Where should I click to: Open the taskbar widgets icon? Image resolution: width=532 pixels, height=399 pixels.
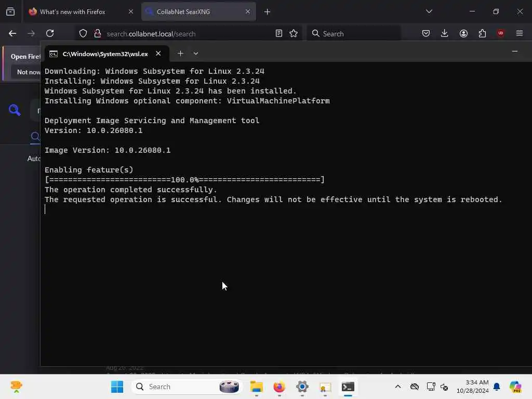(16, 387)
